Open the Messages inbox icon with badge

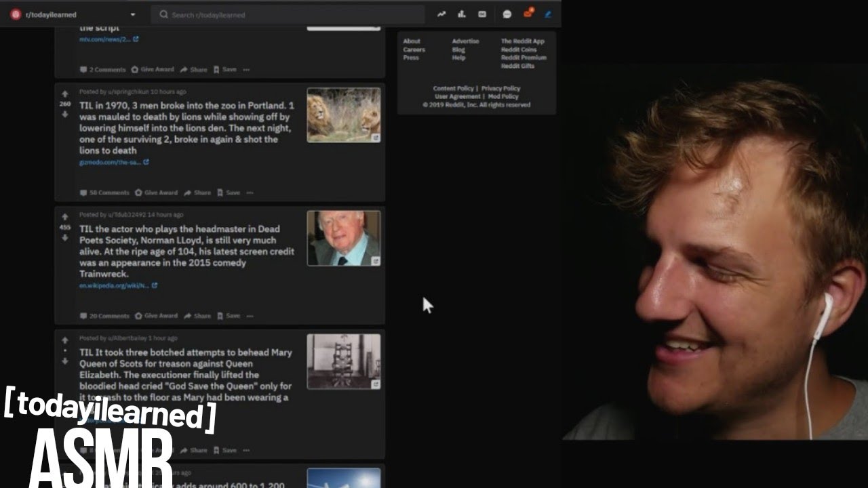(x=528, y=14)
